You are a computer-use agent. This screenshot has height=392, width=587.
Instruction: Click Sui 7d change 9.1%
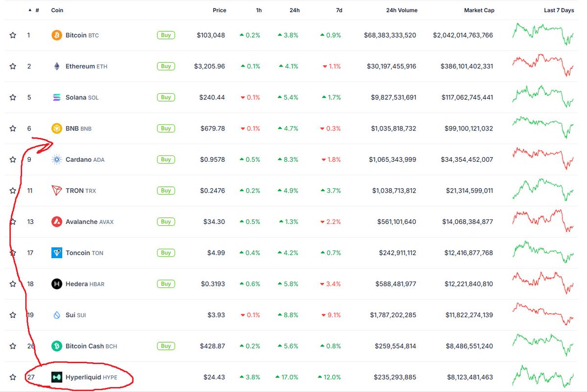(x=331, y=315)
